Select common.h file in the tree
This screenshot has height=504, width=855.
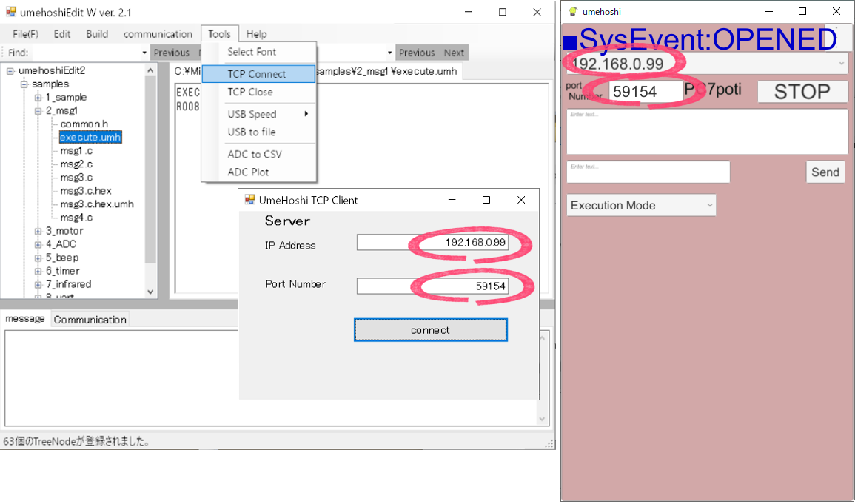tap(84, 124)
